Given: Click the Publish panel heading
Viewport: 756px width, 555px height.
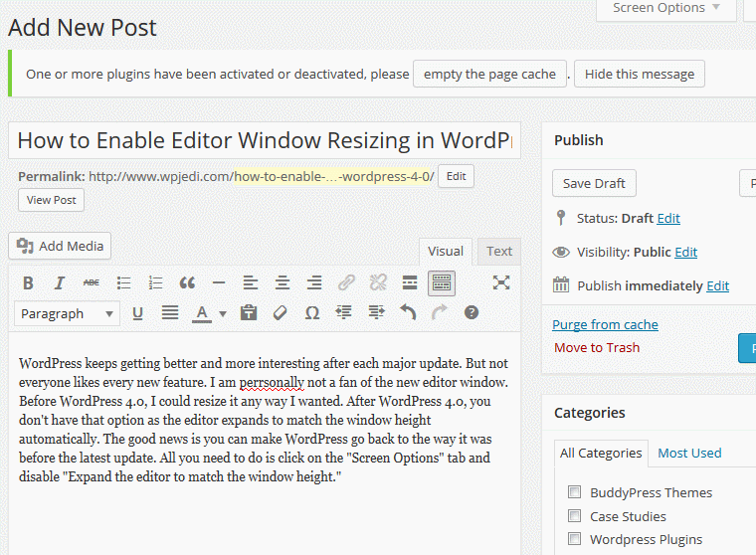Looking at the screenshot, I should pos(579,140).
